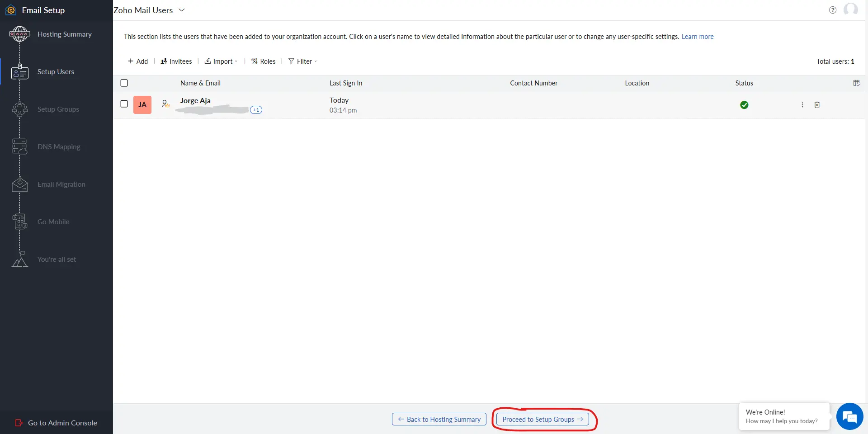
Task: Click the Go Mobile icon
Action: pos(20,222)
